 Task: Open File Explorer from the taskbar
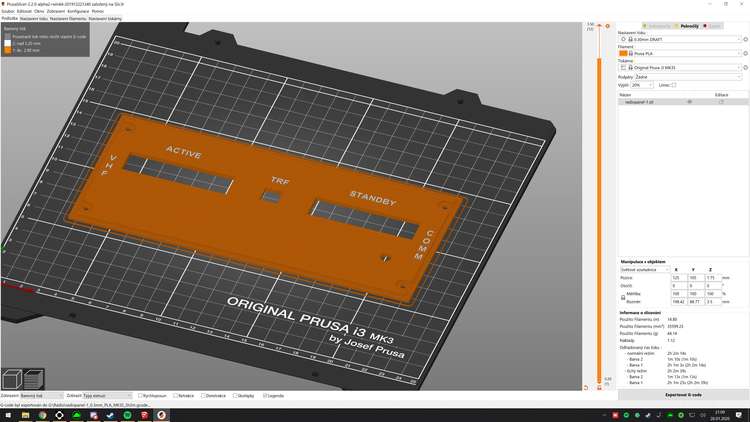(25, 415)
